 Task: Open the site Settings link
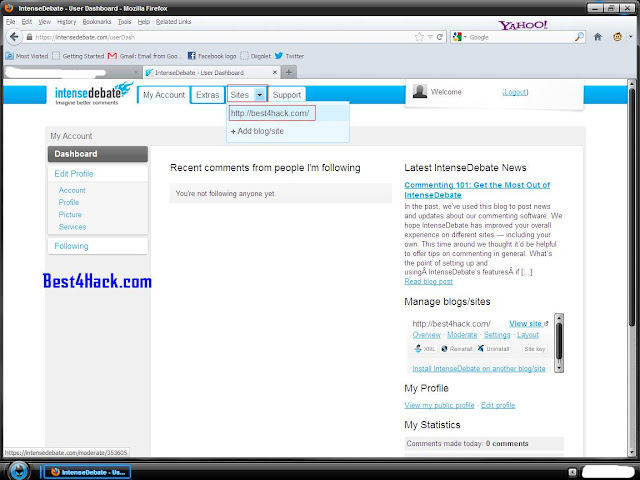(497, 335)
